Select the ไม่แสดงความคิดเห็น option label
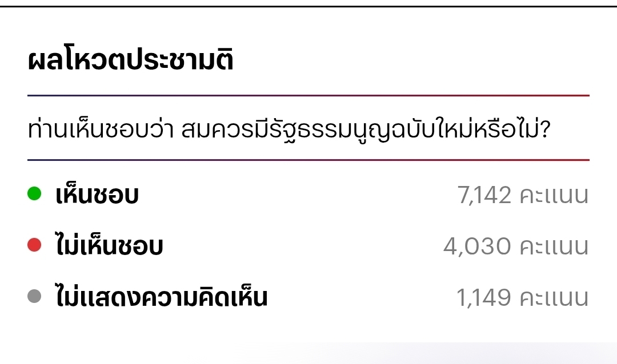The width and height of the screenshot is (617, 364). click(162, 297)
